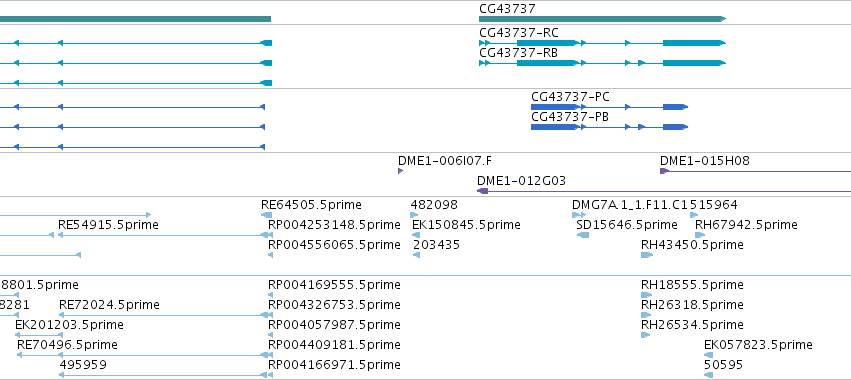This screenshot has width=851, height=380.
Task: Click the RP004169555.5prime label
Action: click(x=334, y=285)
